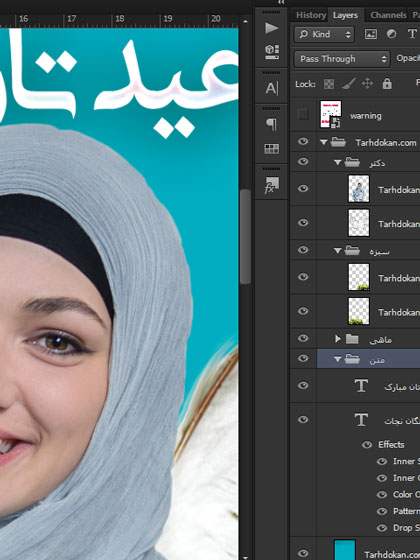Hide the Inner Shadow effect
The image size is (420, 560).
tap(382, 461)
